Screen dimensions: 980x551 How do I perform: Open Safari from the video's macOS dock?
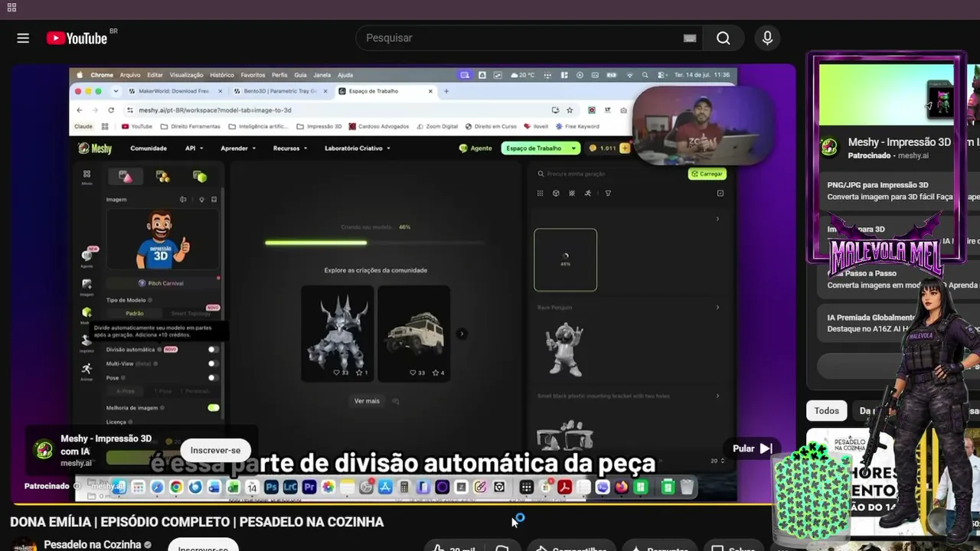157,487
